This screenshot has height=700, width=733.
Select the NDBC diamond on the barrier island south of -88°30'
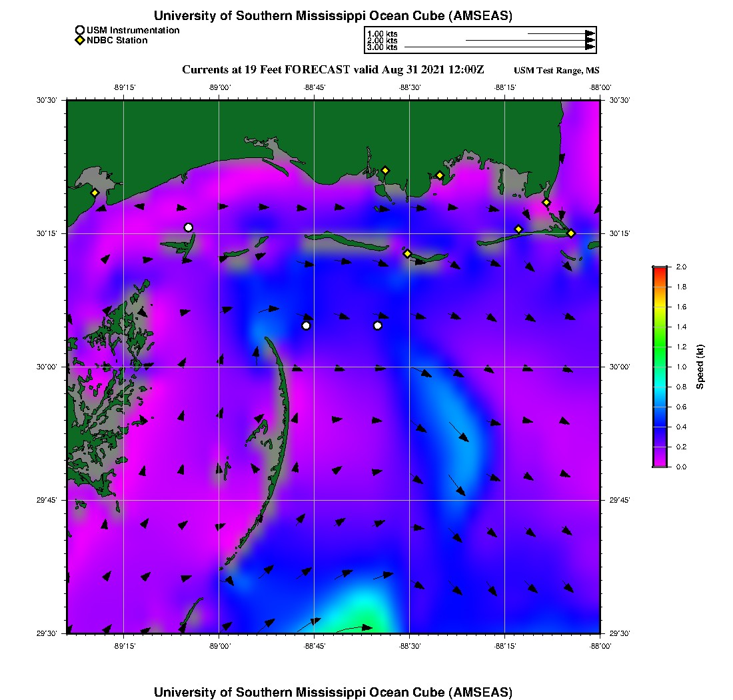tap(408, 254)
